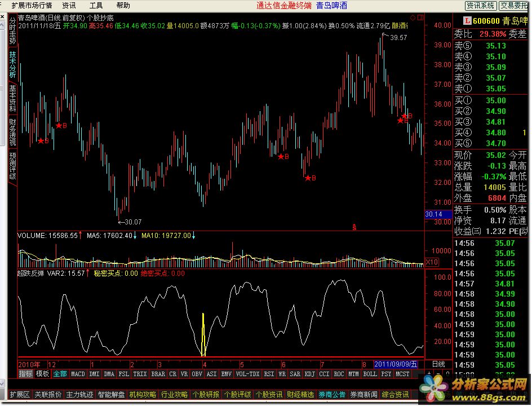Click the highlighted date 2011/09/09/五

396,364
